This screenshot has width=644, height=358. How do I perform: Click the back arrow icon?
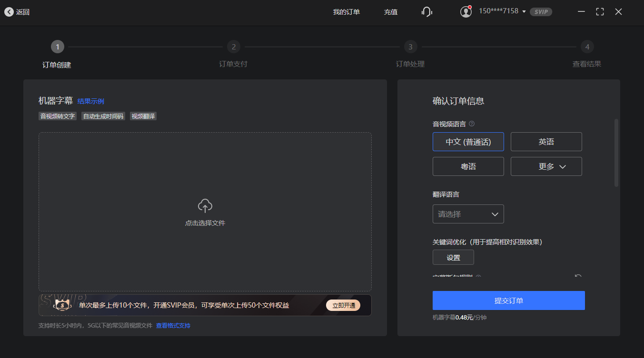pos(9,12)
